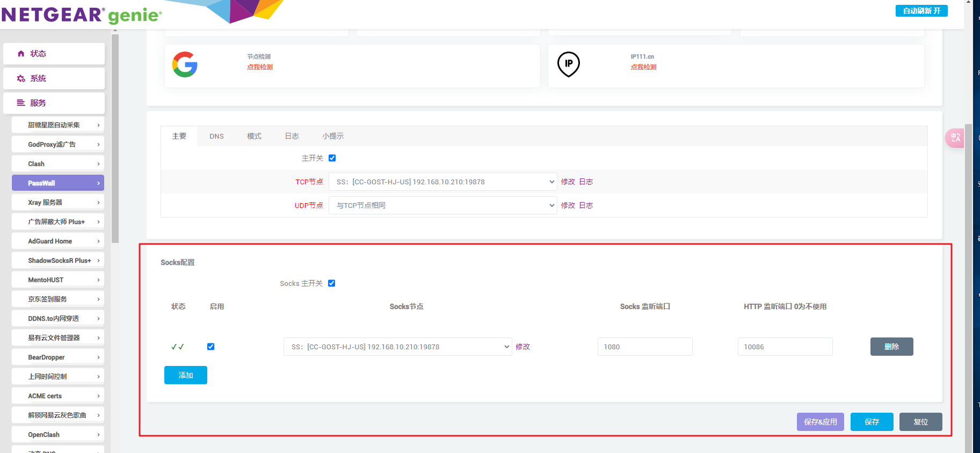Click the home icon beside 状态
This screenshot has height=453, width=980.
pyautogui.click(x=21, y=54)
